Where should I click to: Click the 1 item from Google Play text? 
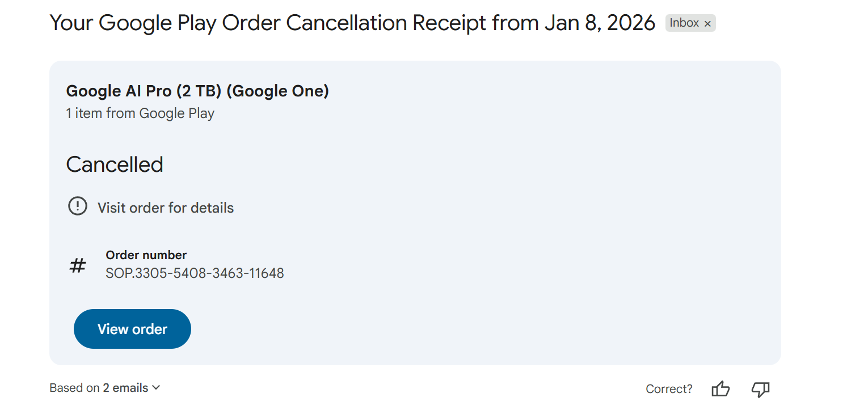click(140, 113)
